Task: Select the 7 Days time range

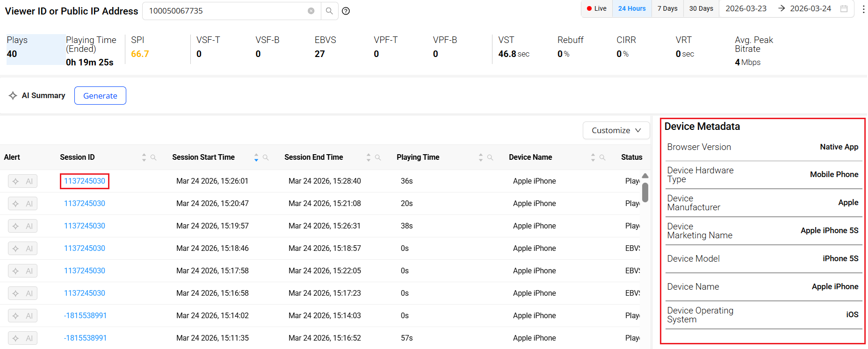Action: click(667, 8)
